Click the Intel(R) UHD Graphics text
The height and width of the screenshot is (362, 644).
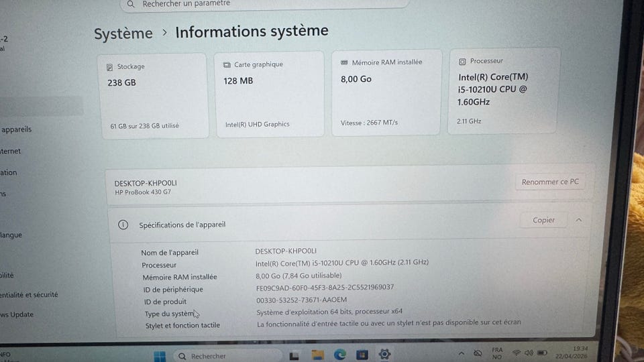[x=257, y=124]
